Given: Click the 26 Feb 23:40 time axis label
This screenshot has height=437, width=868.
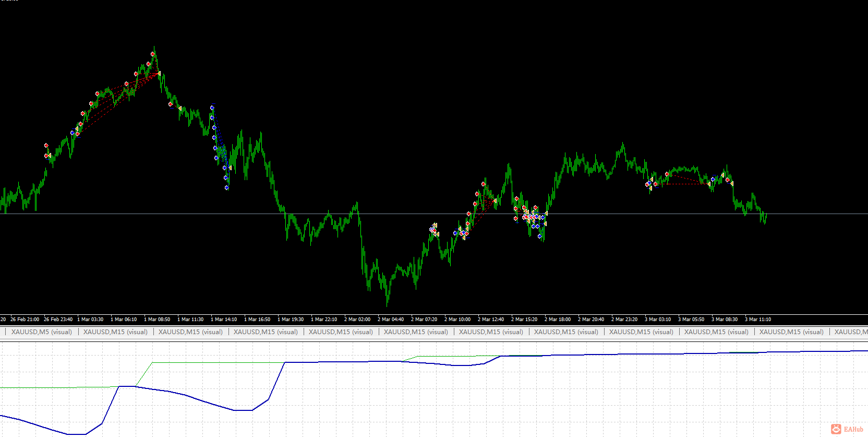Looking at the screenshot, I should [x=58, y=320].
